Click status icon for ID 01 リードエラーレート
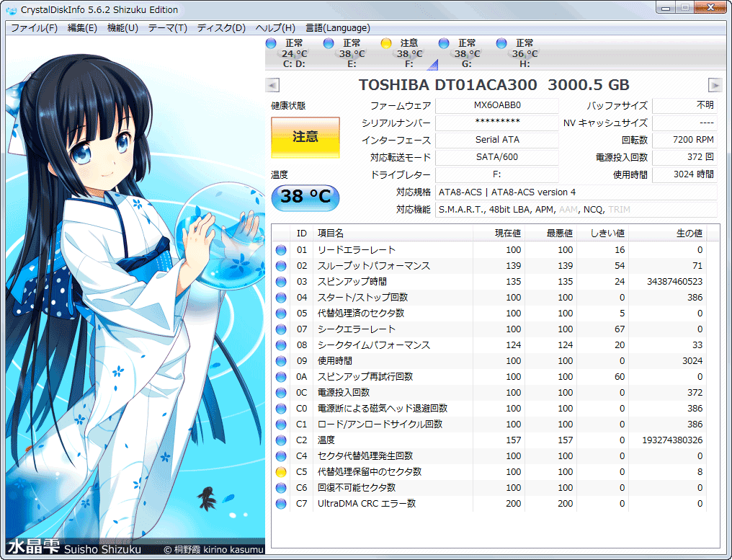 (281, 250)
